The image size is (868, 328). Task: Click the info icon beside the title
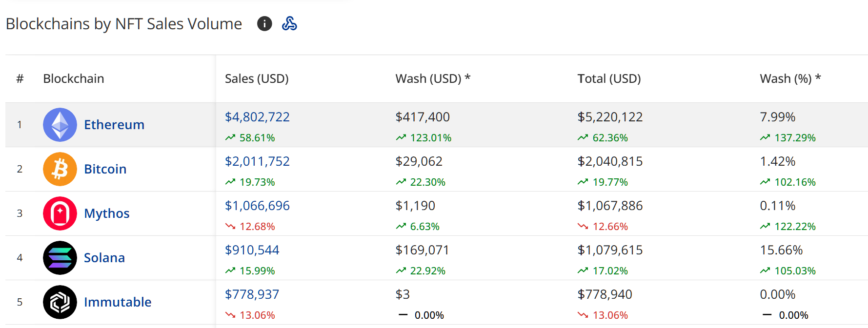point(264,23)
